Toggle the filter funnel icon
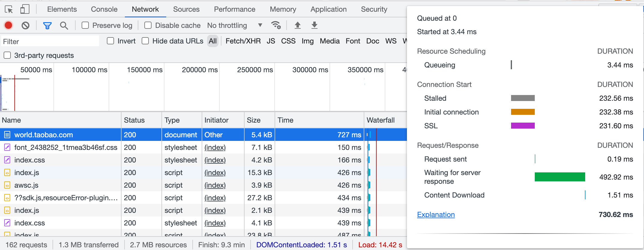The width and height of the screenshot is (644, 250). (47, 25)
